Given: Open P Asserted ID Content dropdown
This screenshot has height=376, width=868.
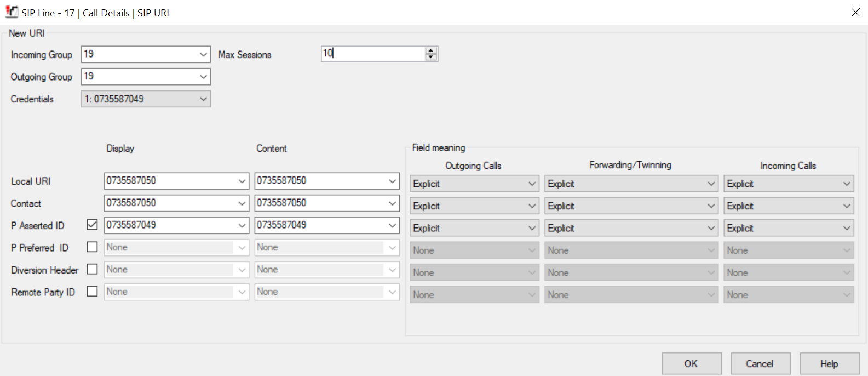Looking at the screenshot, I should 393,225.
